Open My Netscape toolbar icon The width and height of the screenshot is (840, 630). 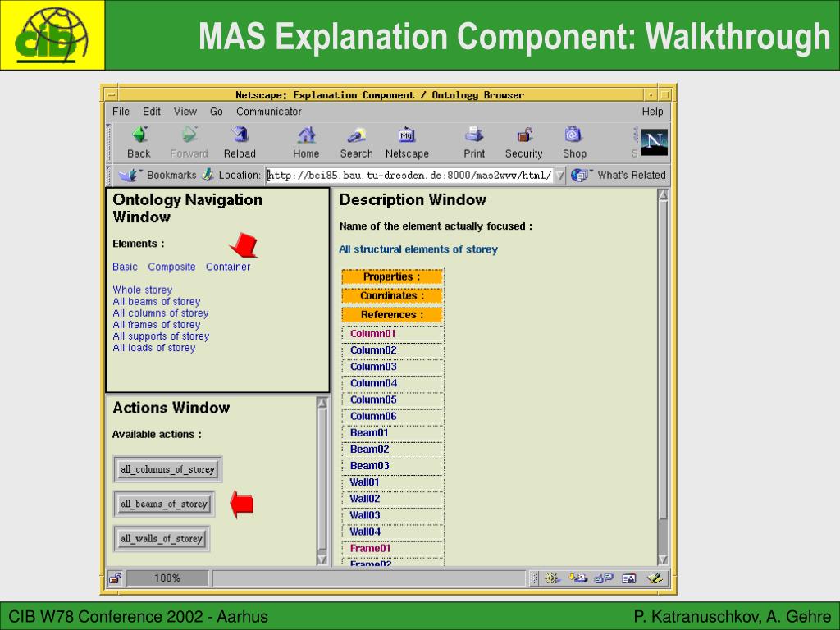(407, 135)
